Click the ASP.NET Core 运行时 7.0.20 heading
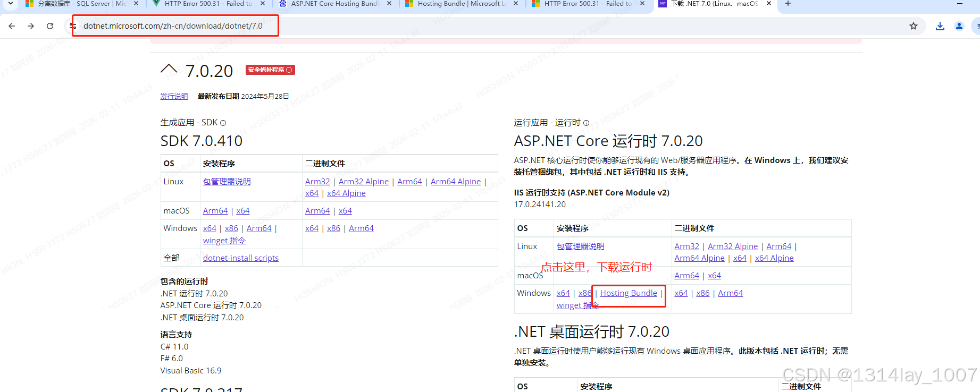980x392 pixels. 608,141
